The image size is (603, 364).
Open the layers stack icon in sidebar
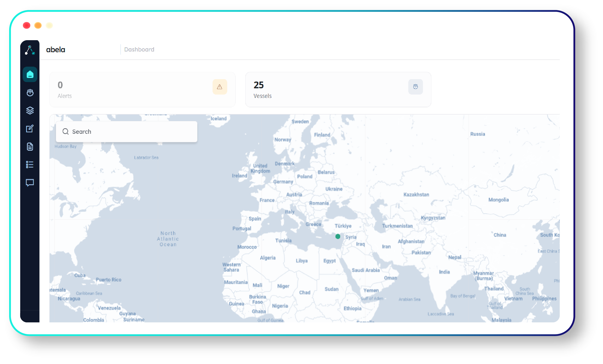click(30, 111)
